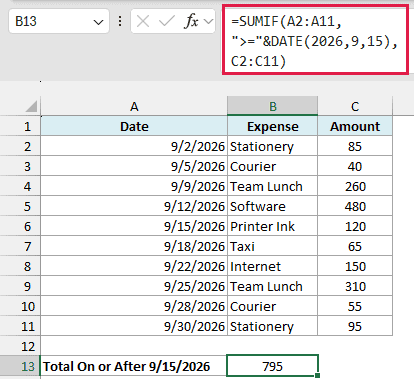Click the Enter checkmark formula icon
Viewport: 414px width, 379px height.
[x=167, y=22]
